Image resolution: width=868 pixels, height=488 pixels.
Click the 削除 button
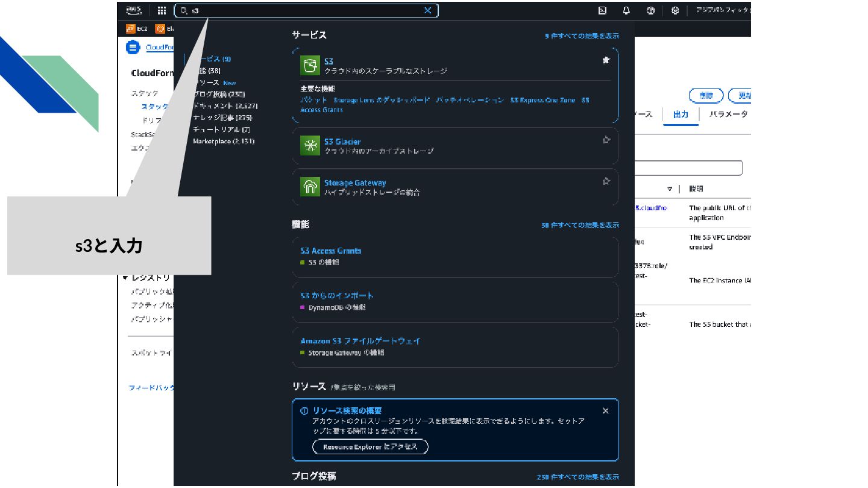coord(706,95)
